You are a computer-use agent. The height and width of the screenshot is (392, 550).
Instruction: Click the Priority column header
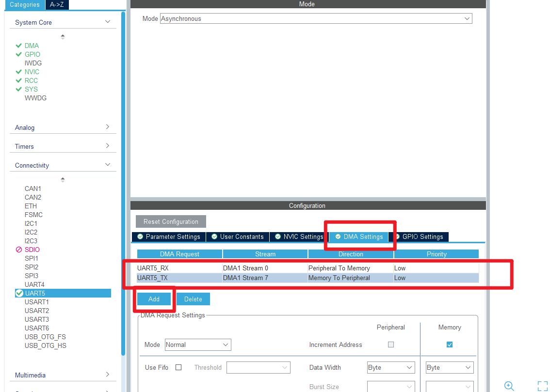pos(437,254)
